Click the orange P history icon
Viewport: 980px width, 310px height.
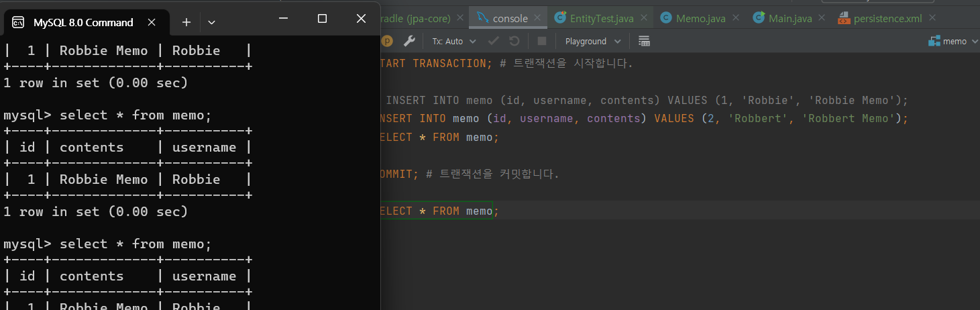(387, 41)
